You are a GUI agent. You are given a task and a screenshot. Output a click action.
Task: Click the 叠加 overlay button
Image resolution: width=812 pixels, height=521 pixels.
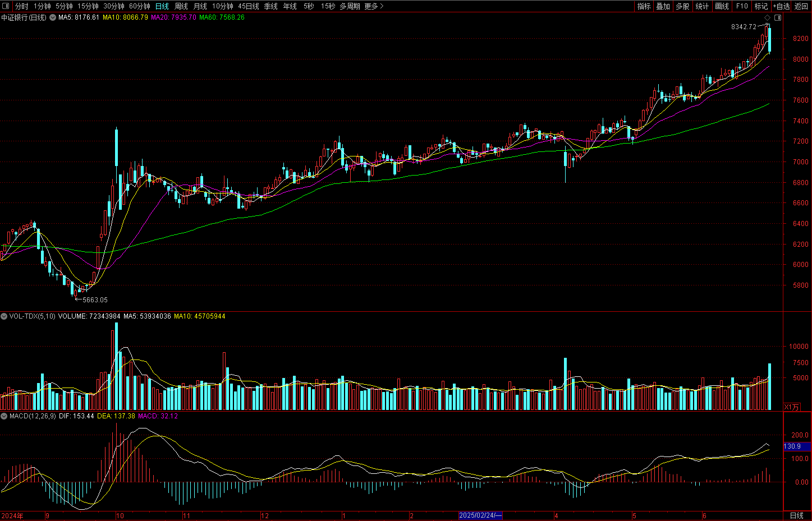point(663,6)
